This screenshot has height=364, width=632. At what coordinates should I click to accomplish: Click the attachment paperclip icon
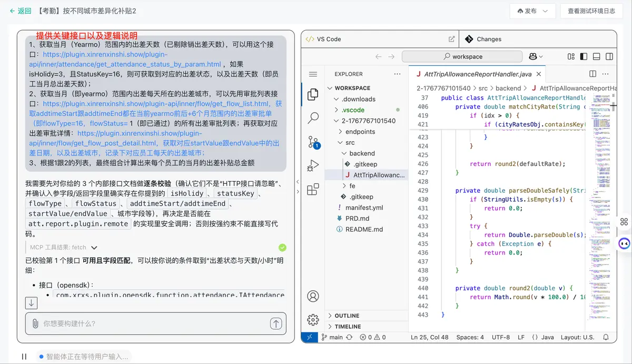click(35, 323)
